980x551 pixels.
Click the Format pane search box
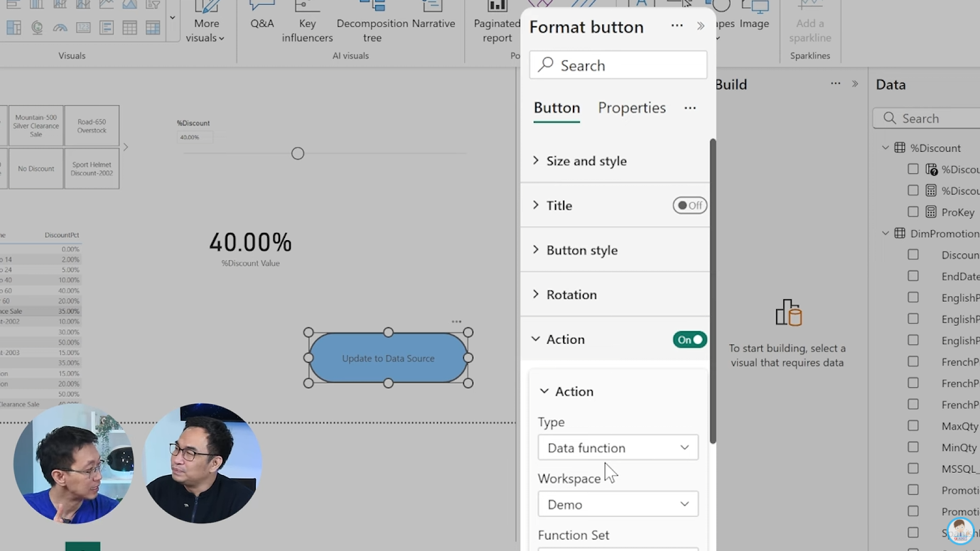tap(618, 65)
